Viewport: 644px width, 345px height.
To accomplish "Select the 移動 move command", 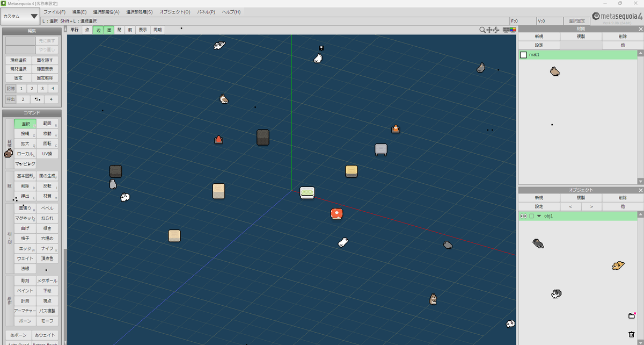I will (48, 134).
